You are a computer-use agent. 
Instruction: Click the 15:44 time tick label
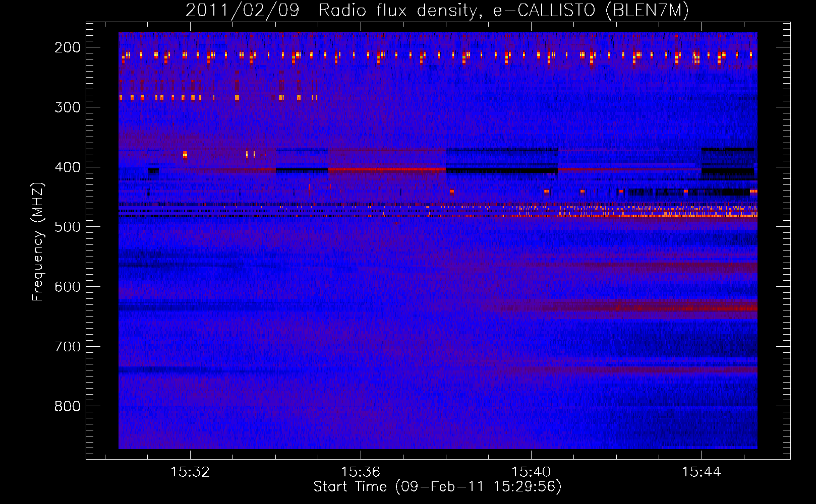click(x=702, y=472)
